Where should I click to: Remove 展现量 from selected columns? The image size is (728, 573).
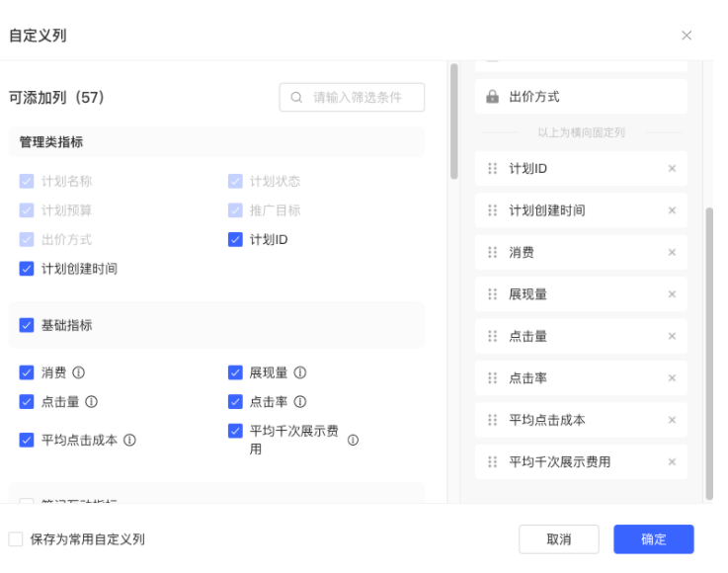672,294
